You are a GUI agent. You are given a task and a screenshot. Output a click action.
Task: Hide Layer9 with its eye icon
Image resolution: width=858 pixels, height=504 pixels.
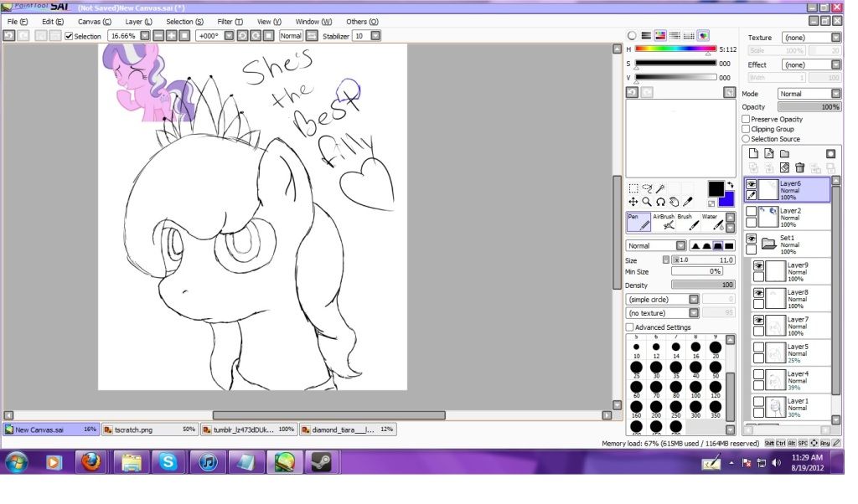[758, 265]
